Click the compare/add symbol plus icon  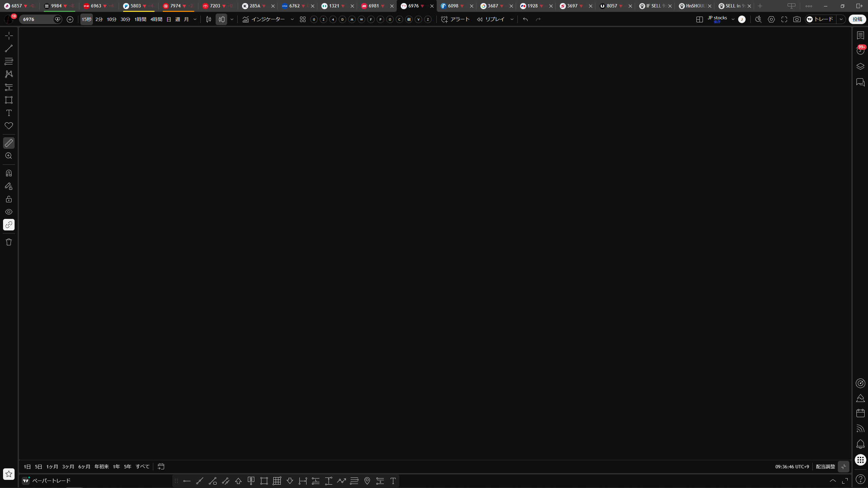(70, 19)
